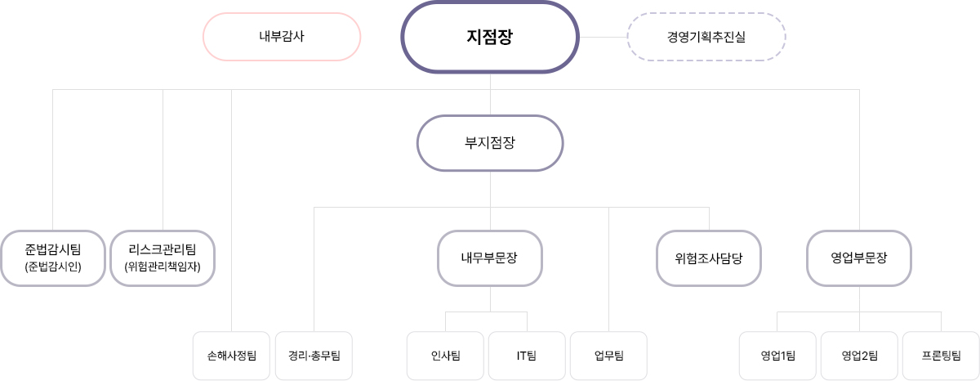Click the dashed 경영기획추진실 box
The width and height of the screenshot is (980, 381).
(706, 37)
